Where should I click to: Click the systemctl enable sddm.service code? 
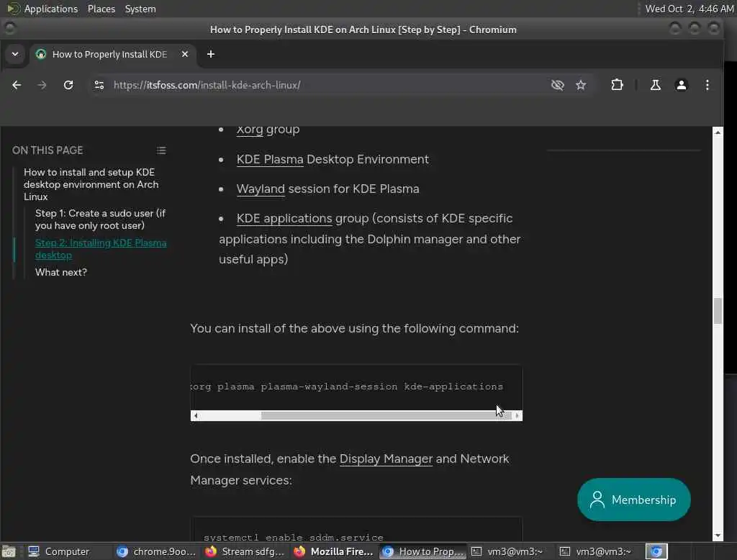(294, 538)
